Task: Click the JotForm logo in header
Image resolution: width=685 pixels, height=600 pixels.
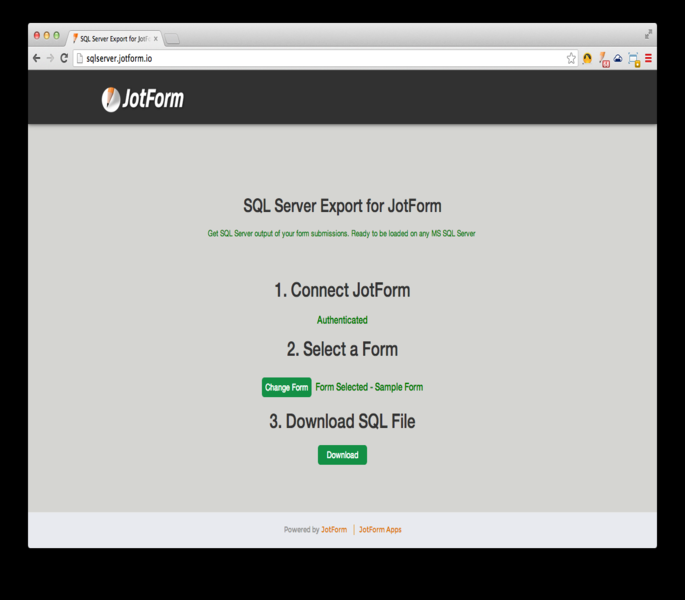Action: tap(142, 99)
